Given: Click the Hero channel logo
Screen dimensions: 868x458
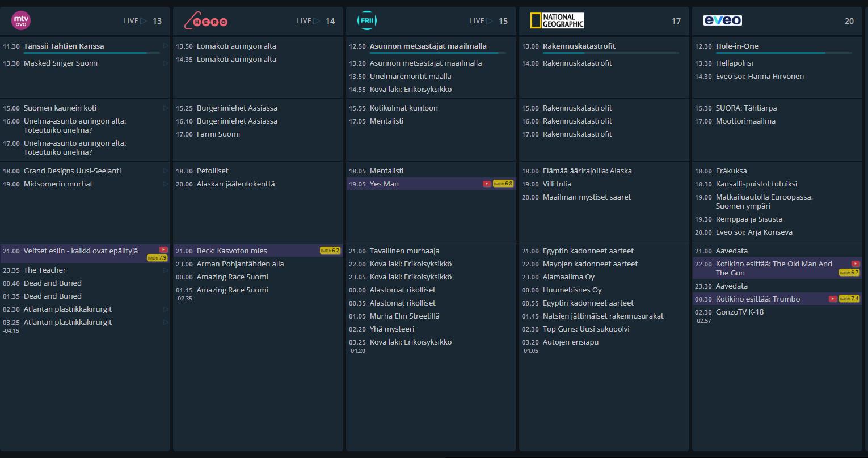Looking at the screenshot, I should [x=206, y=22].
